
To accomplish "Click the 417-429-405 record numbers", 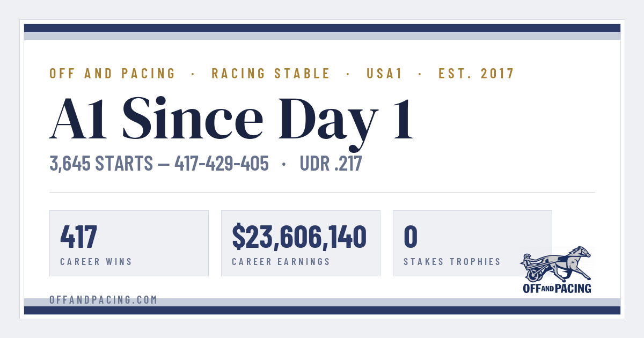I will tap(222, 164).
